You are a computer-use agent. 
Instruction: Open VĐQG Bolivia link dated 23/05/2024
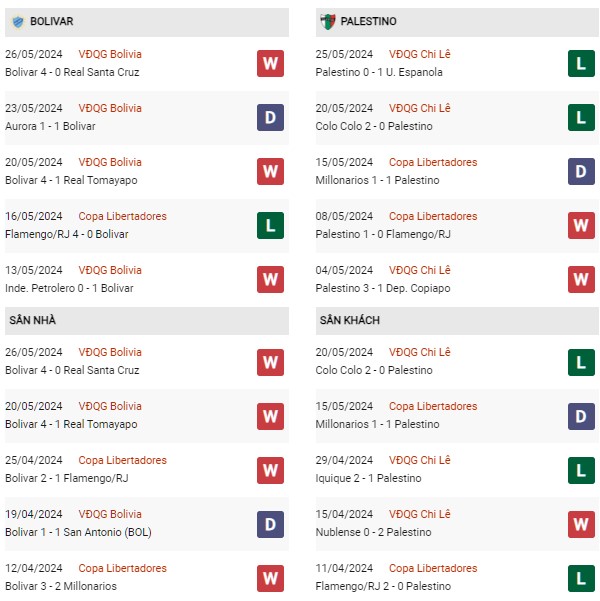(x=110, y=108)
